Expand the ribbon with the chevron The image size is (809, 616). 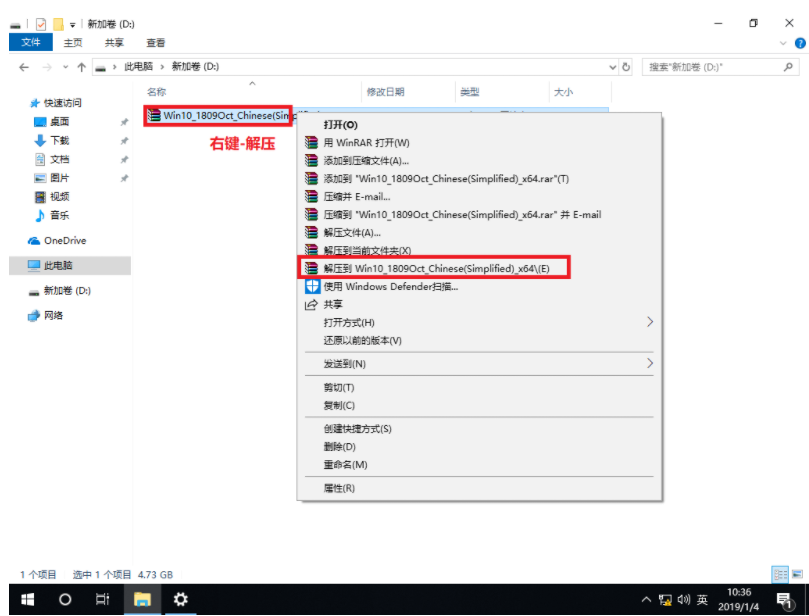click(783, 43)
